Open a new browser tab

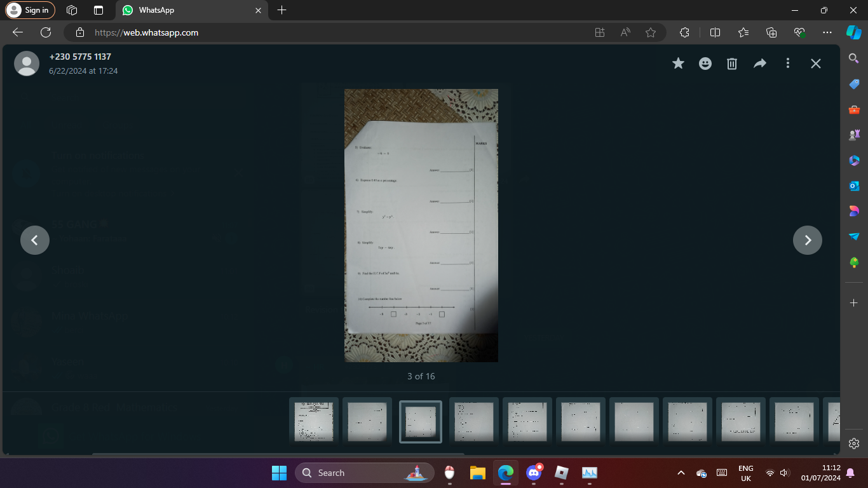click(x=282, y=10)
